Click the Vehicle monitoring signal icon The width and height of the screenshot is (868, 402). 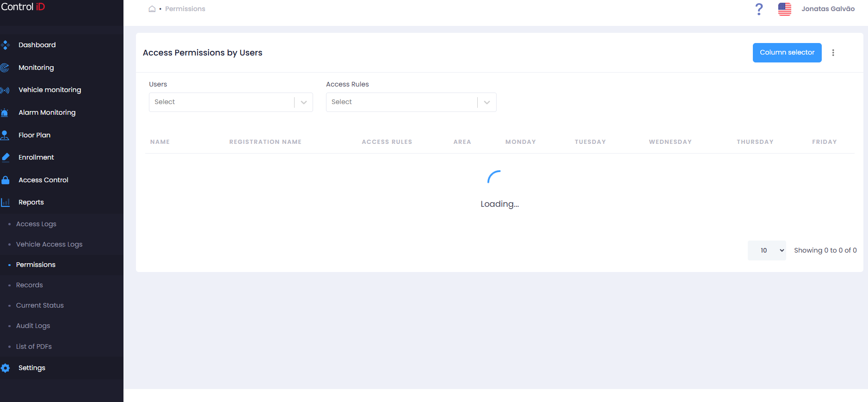[x=5, y=90]
